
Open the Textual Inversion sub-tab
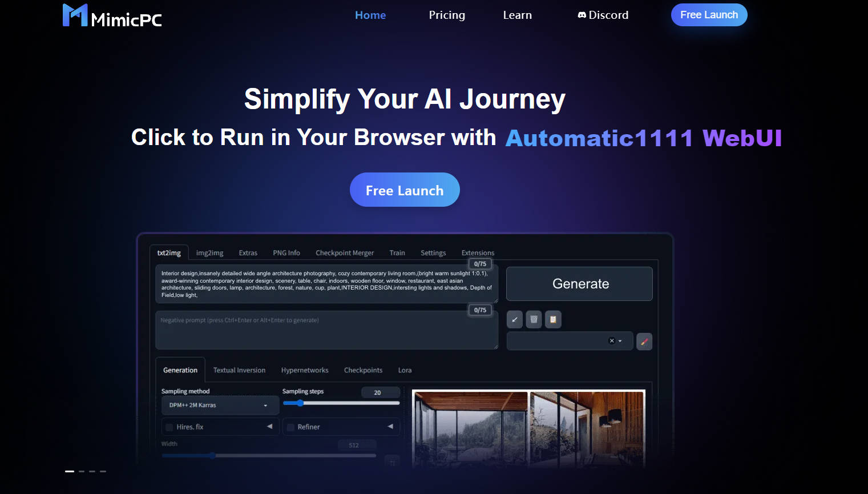click(239, 370)
